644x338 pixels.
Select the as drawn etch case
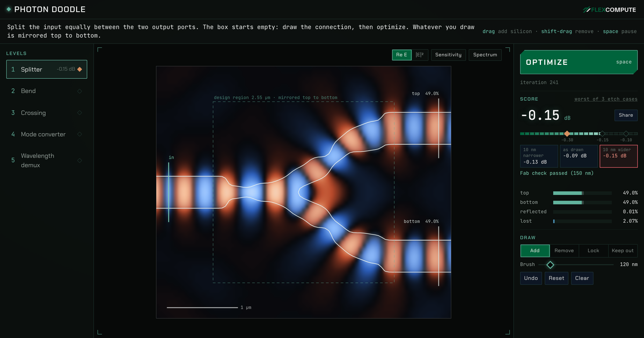(x=579, y=156)
